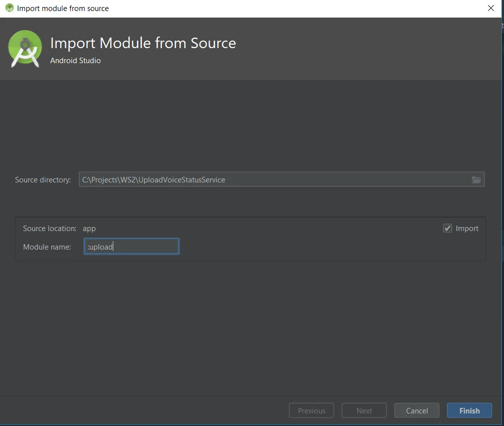Open the source directory folder browser

pos(476,179)
